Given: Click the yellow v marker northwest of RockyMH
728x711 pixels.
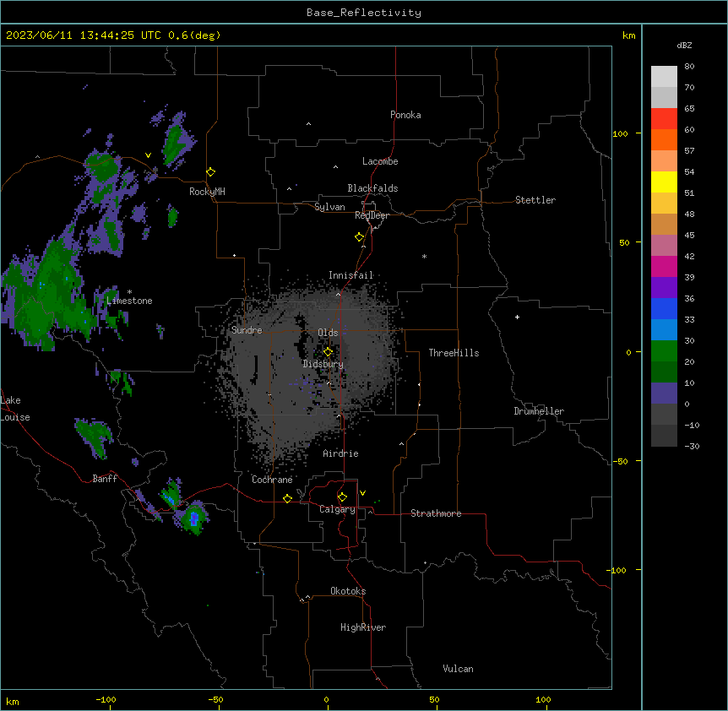Looking at the screenshot, I should (148, 155).
